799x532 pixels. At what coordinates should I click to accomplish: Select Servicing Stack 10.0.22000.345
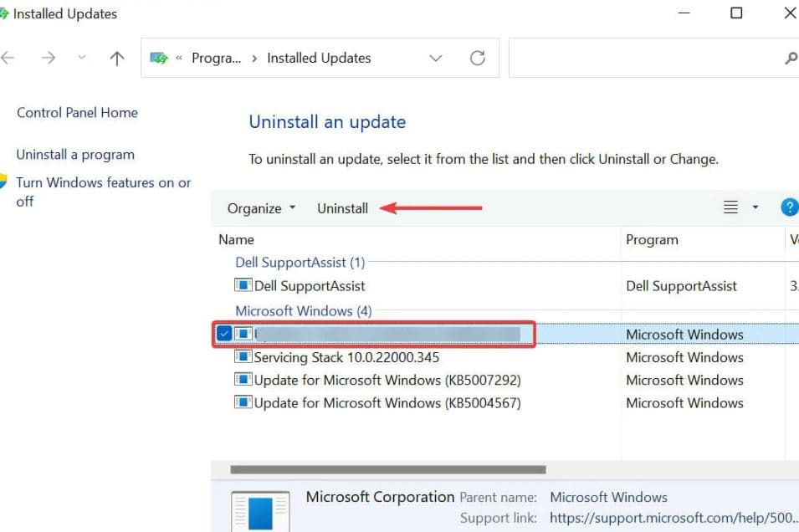[x=346, y=357]
